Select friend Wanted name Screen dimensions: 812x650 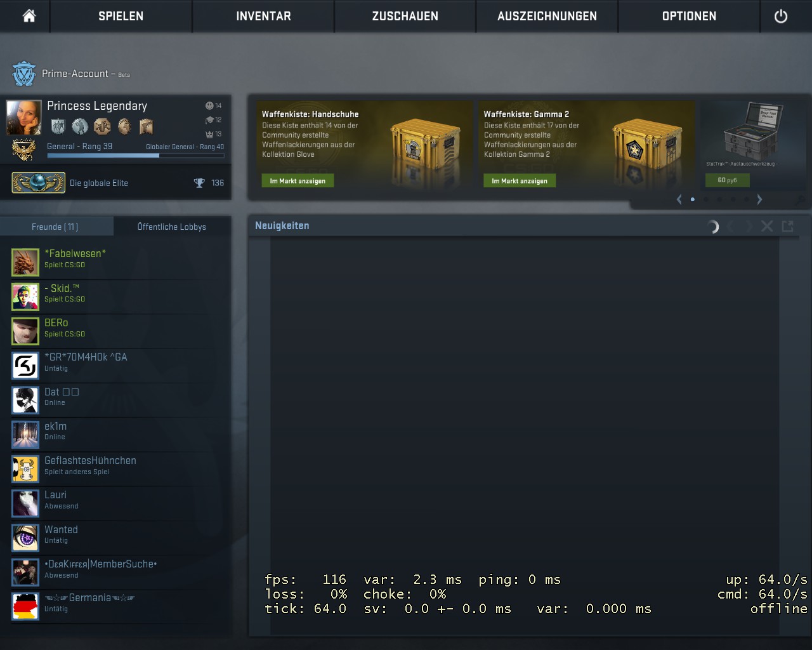[x=61, y=529]
